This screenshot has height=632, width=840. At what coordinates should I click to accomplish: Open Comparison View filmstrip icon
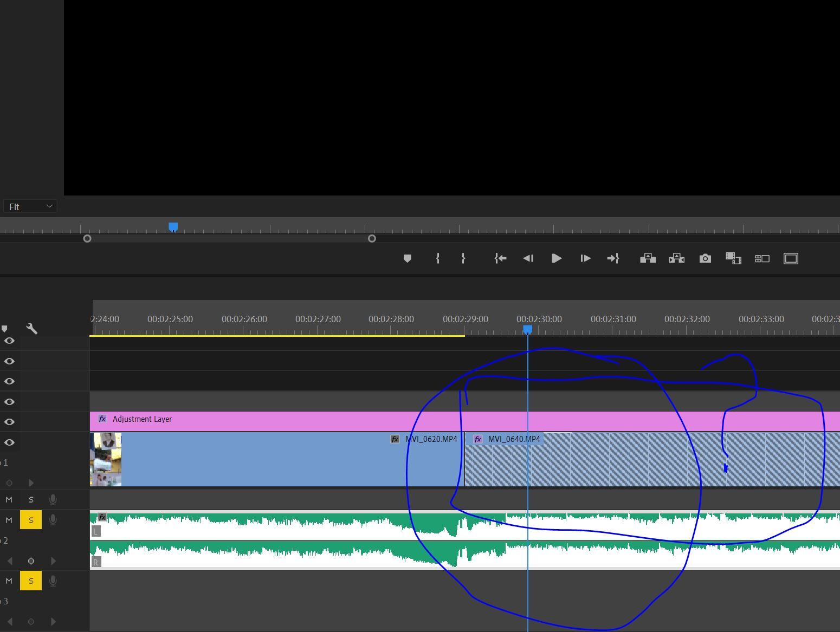[x=733, y=258]
